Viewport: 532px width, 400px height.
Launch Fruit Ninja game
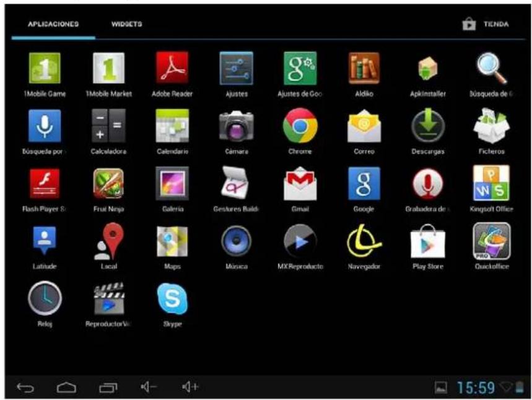108,183
